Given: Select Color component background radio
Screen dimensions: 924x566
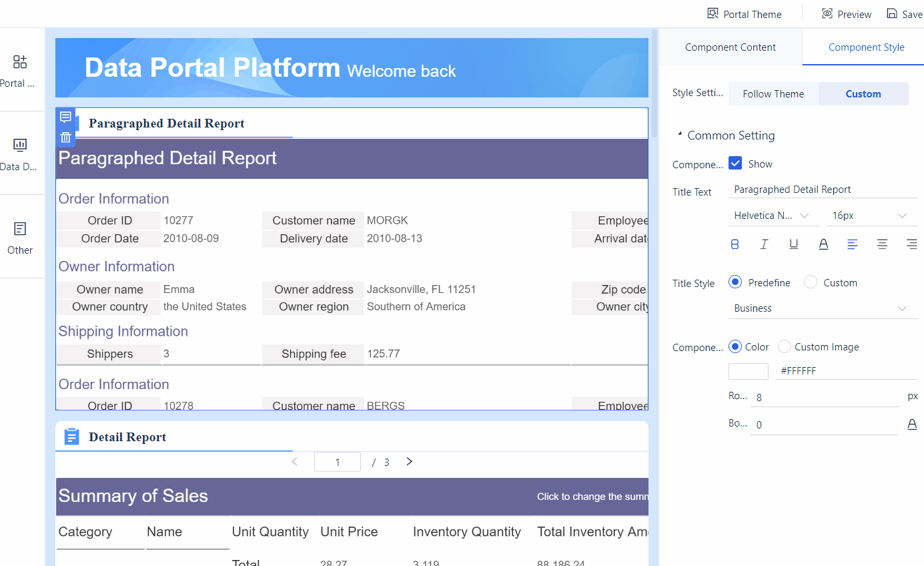Looking at the screenshot, I should pos(735,346).
